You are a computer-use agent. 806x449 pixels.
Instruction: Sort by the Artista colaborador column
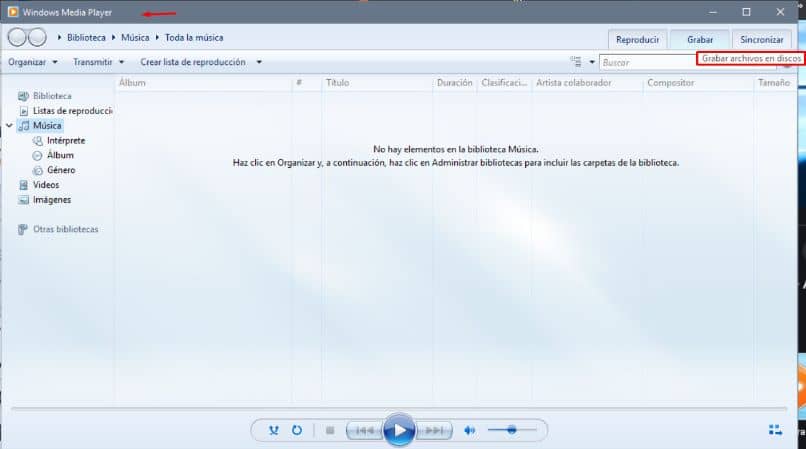coord(588,83)
